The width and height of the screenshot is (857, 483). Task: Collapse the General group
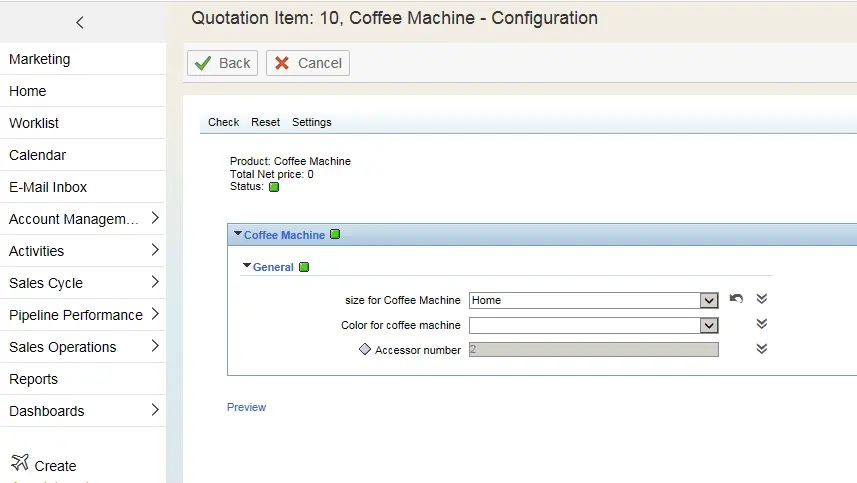point(247,267)
